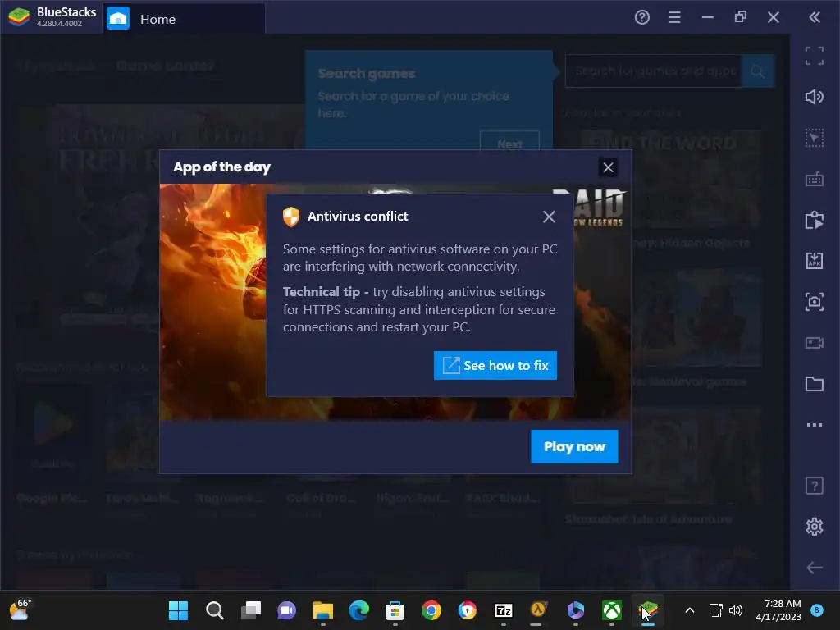
Task: Open File Explorer from the taskbar
Action: [x=323, y=610]
